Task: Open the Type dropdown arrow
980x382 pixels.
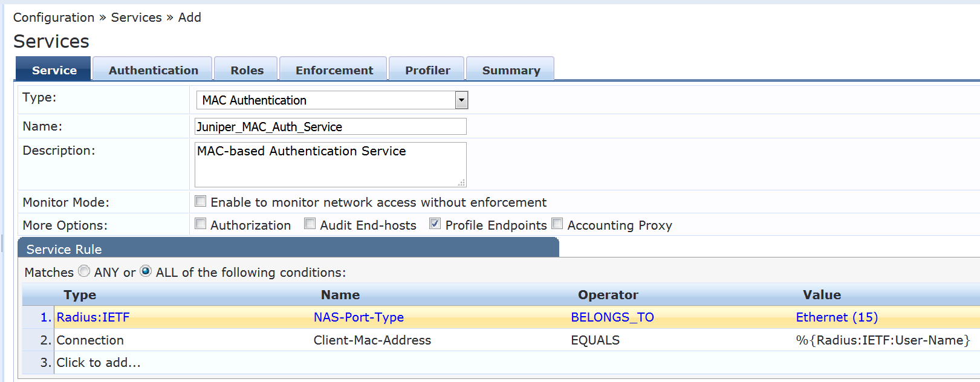Action: (461, 100)
